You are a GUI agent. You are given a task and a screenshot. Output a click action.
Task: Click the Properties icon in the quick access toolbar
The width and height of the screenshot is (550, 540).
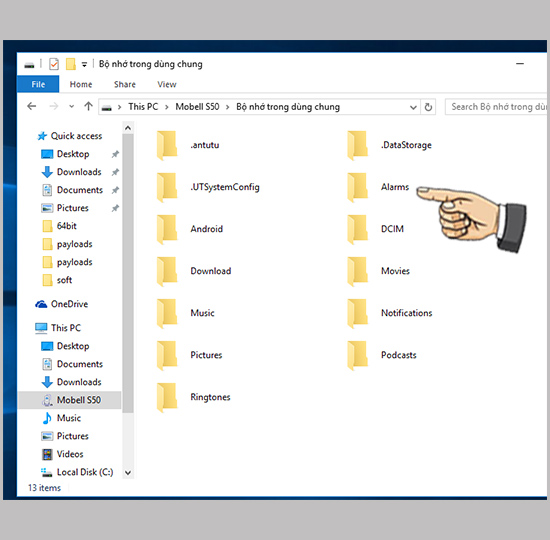pos(54,64)
